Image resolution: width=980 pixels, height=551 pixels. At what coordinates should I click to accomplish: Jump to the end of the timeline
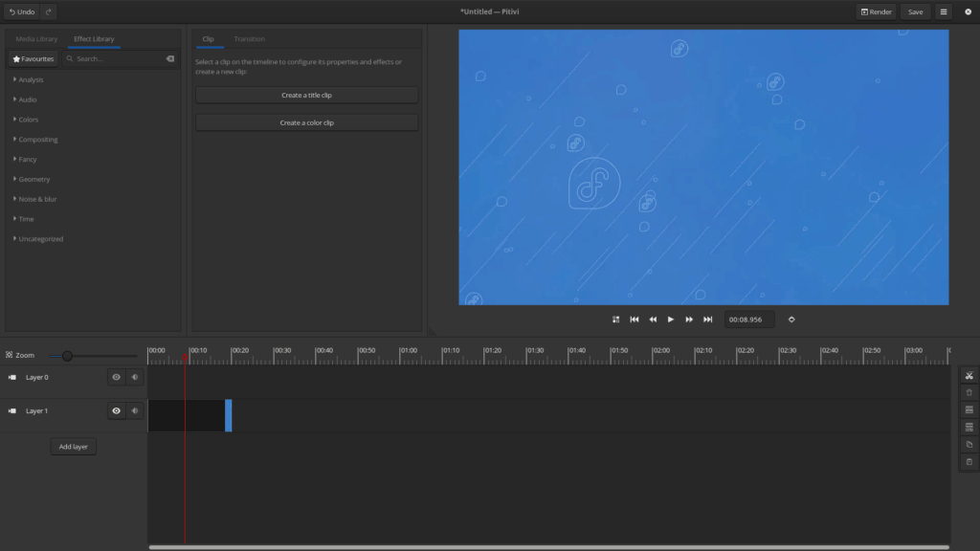[707, 320]
